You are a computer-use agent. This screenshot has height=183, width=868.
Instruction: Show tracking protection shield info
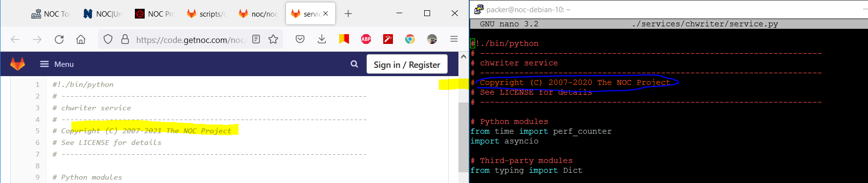(x=108, y=40)
